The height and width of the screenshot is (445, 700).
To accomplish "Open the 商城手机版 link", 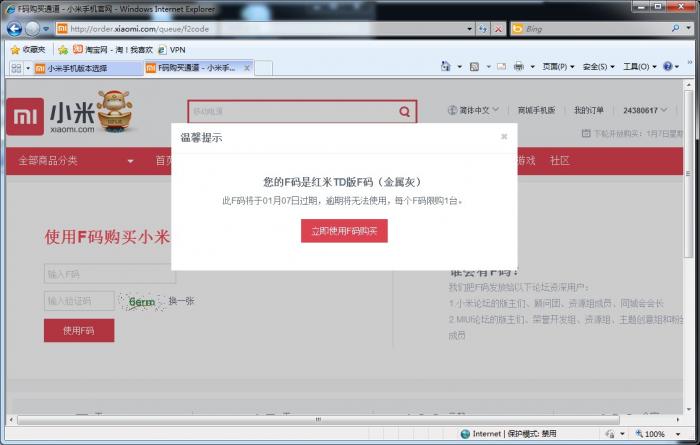I will (536, 110).
